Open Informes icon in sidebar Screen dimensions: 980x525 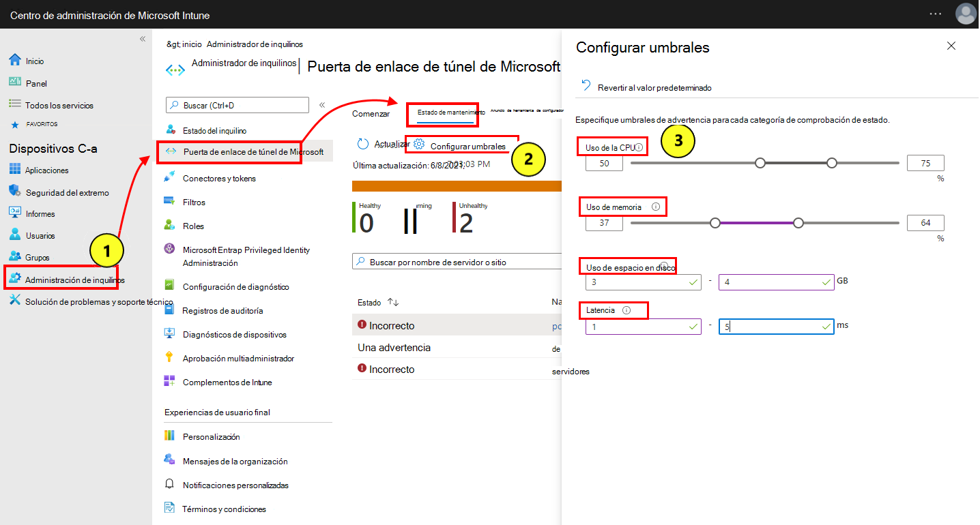(x=15, y=213)
